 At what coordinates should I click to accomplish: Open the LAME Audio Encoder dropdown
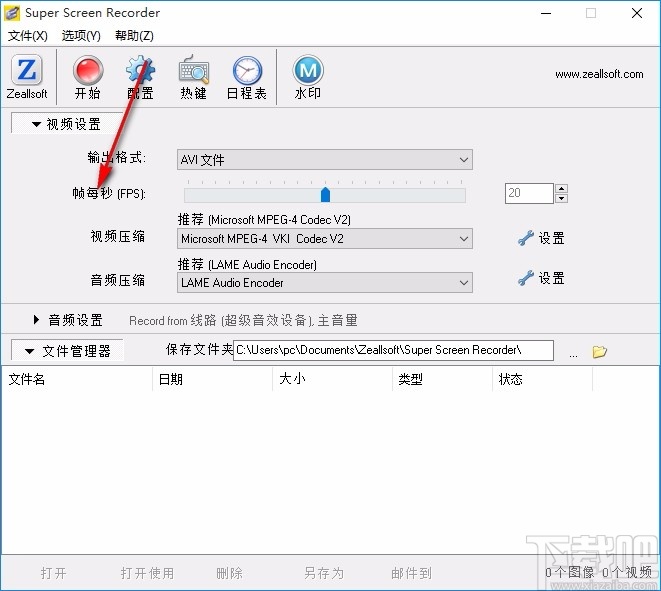pyautogui.click(x=325, y=282)
